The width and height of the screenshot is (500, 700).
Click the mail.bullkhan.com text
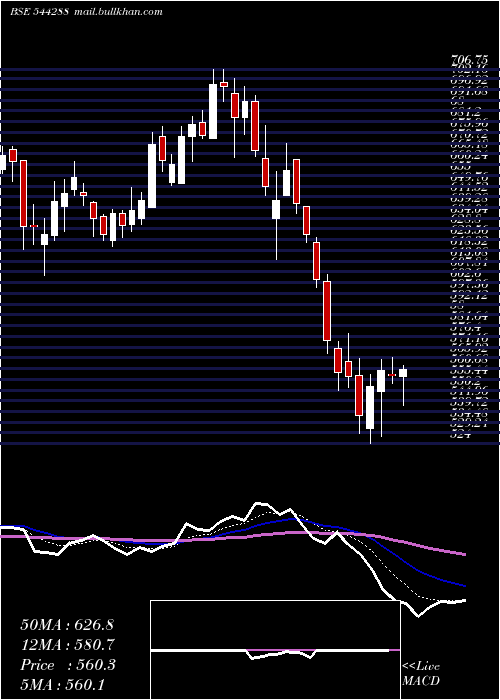pyautogui.click(x=117, y=12)
